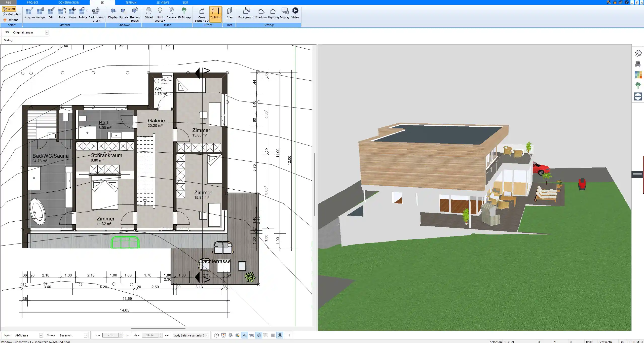Toggle the Select mode button

tap(9, 9)
